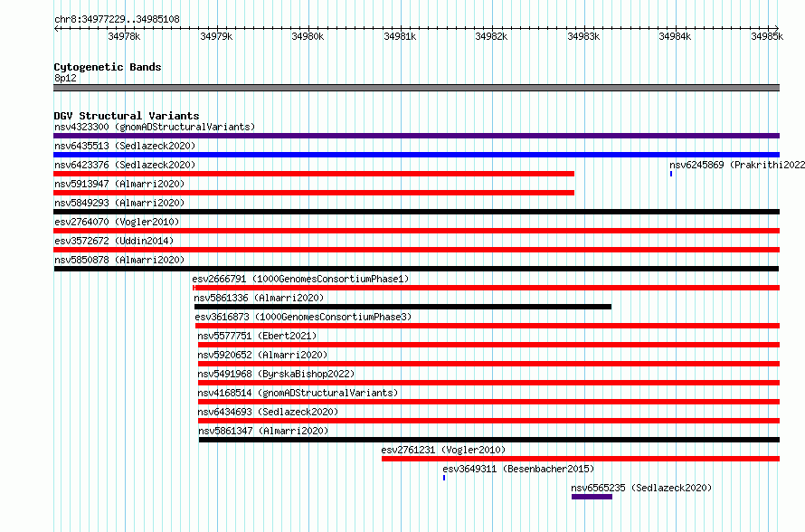Open nsv6565235 (Sedlazeck2020) label
805x532 pixels.
(642, 488)
